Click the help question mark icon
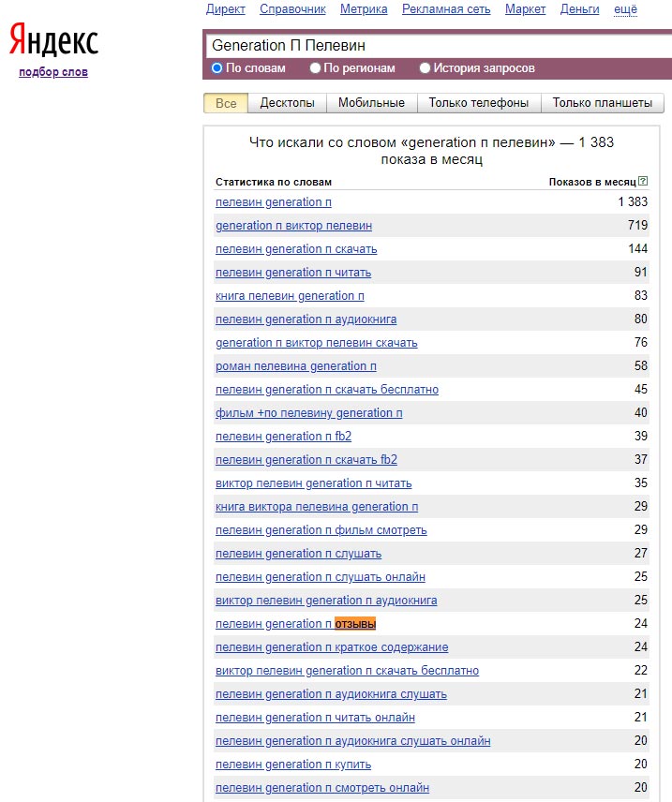 point(643,182)
